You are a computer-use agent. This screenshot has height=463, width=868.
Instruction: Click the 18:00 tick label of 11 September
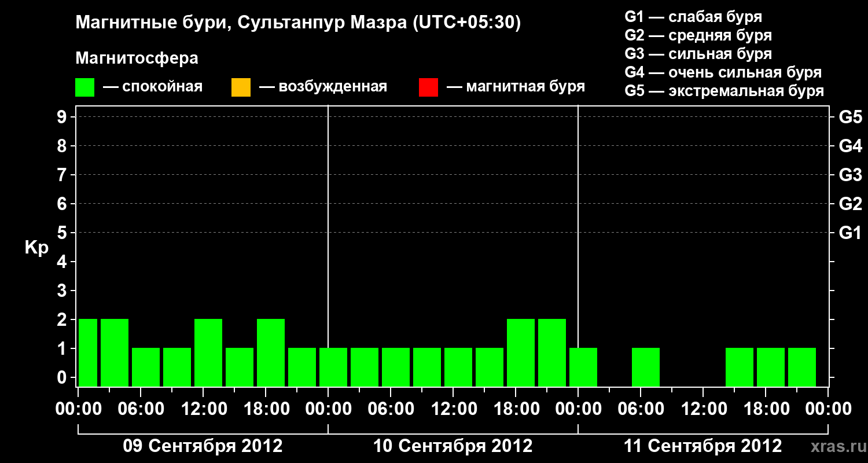point(766,409)
